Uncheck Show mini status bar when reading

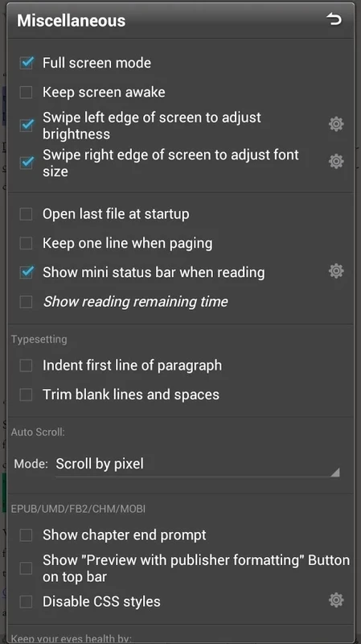tap(27, 272)
